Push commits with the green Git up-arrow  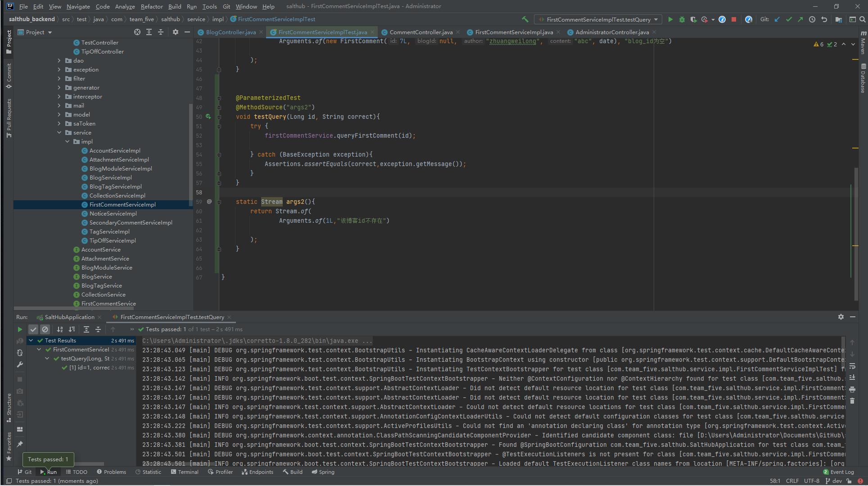(800, 19)
